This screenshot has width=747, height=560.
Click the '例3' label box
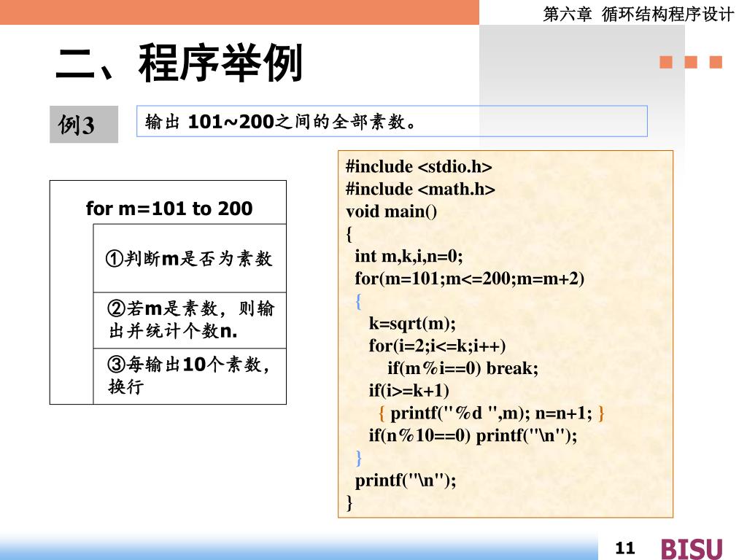pos(84,124)
